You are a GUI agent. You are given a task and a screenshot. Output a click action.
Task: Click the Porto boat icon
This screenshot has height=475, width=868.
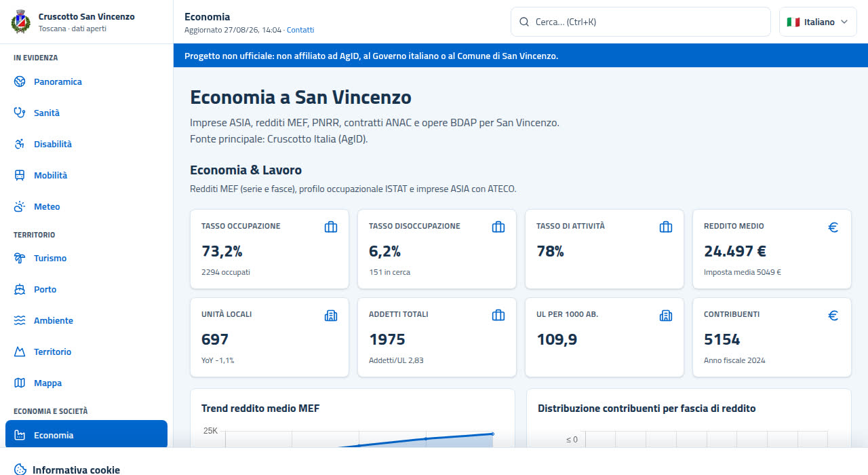click(20, 289)
